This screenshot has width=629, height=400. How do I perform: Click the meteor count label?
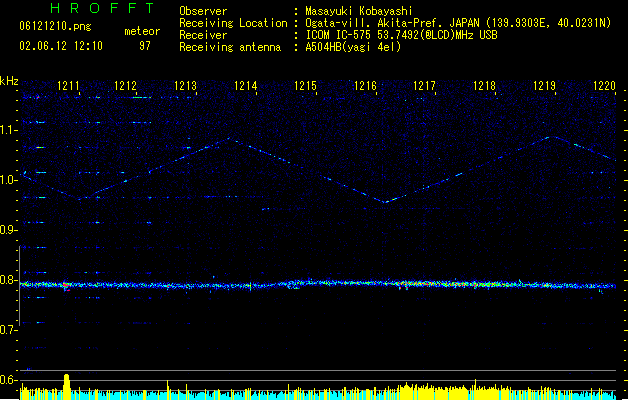[142, 31]
